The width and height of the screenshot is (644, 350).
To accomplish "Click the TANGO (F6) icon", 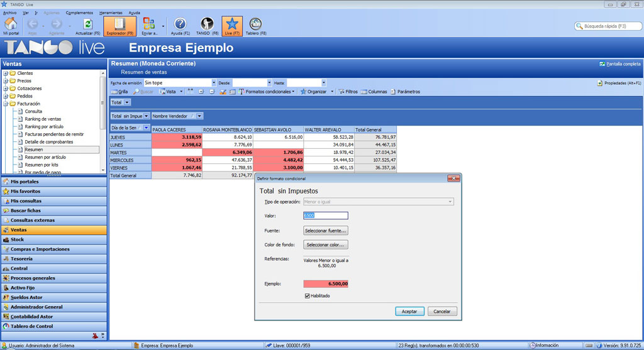I will [207, 26].
